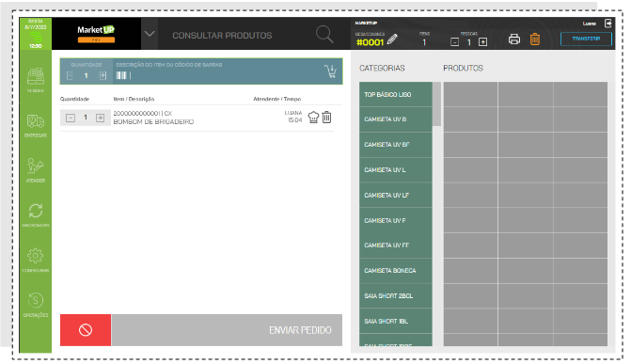Click the chef hat icon on Bombom row
The height and width of the screenshot is (364, 631).
[313, 118]
